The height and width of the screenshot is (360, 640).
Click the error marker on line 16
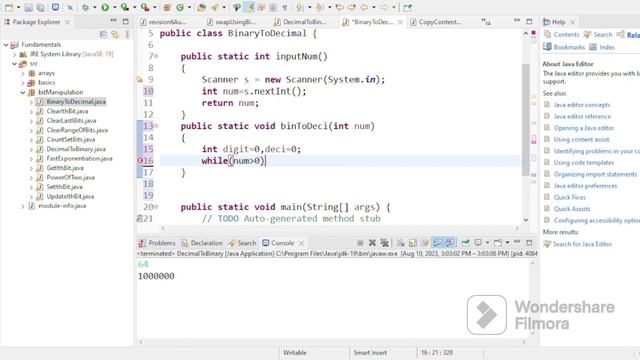coord(140,160)
